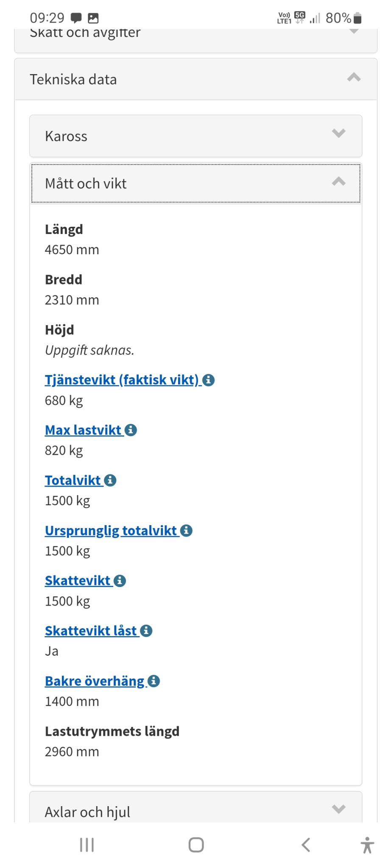Screen dimensions: 391x868
Task: Tap info icon next to Skattevikt
Action: 120,581
